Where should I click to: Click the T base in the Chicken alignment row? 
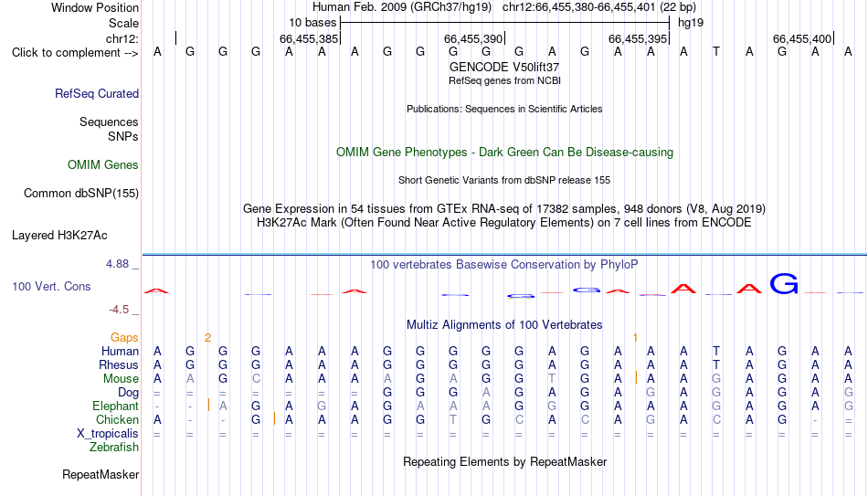[x=453, y=419]
